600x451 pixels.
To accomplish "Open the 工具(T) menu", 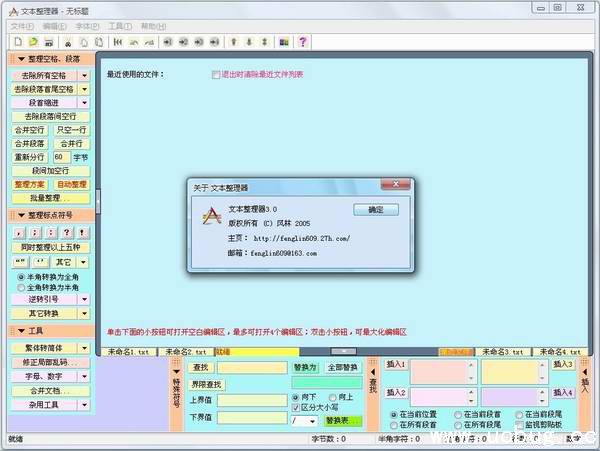I will (x=119, y=26).
